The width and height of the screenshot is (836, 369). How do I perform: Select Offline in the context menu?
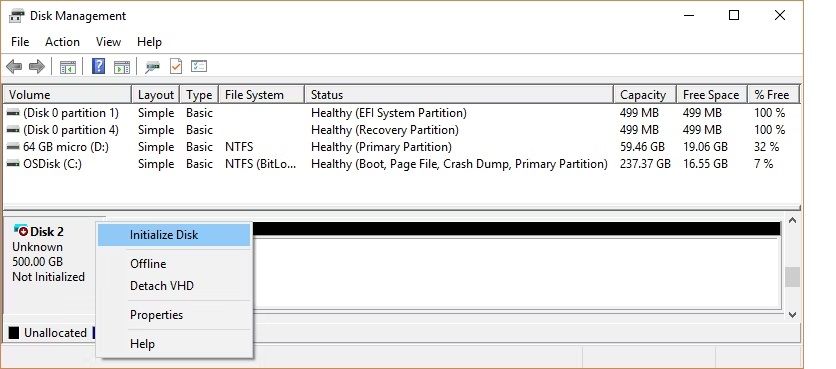pos(174,264)
